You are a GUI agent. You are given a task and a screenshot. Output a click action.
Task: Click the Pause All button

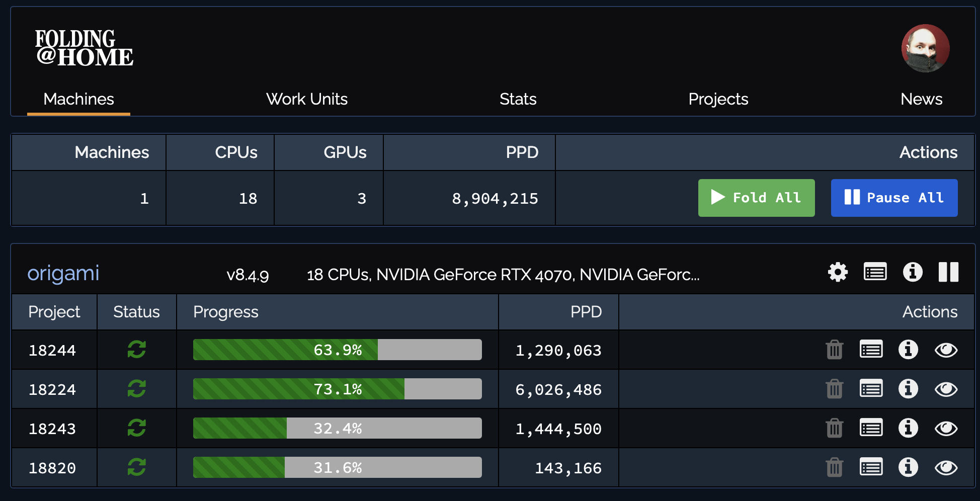point(894,198)
